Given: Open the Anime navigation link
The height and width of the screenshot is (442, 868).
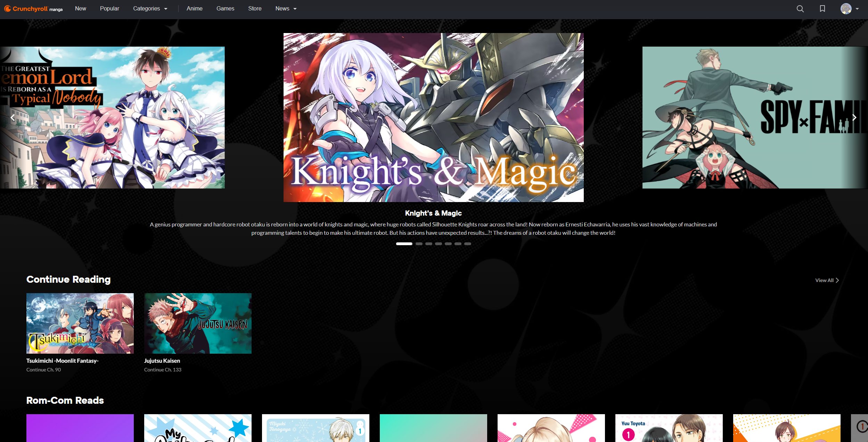Looking at the screenshot, I should pyautogui.click(x=194, y=9).
